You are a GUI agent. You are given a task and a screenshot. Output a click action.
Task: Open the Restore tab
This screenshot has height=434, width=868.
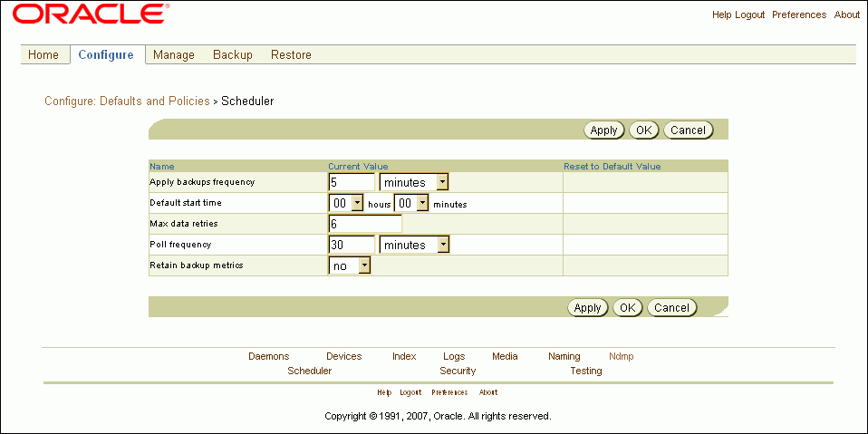[291, 54]
